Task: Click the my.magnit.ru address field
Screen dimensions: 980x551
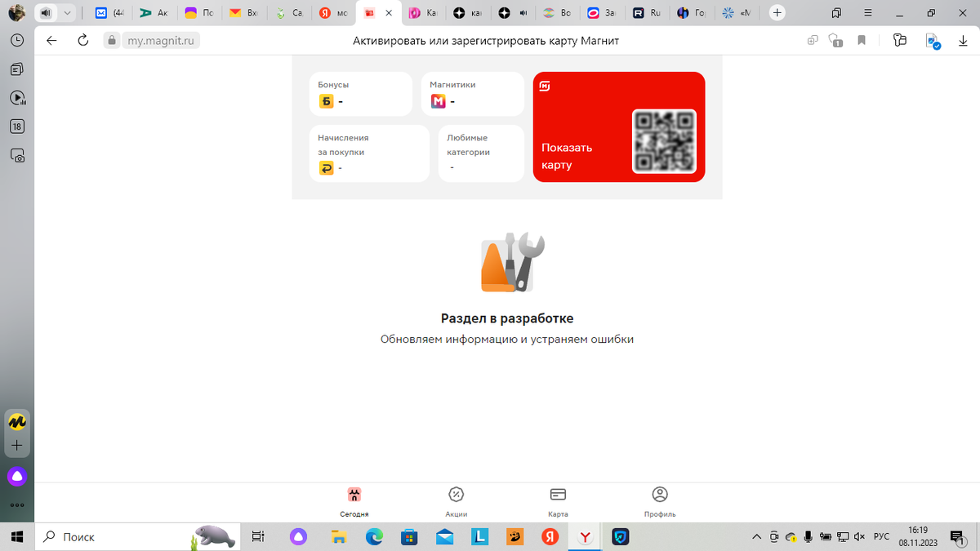Action: pyautogui.click(x=160, y=40)
